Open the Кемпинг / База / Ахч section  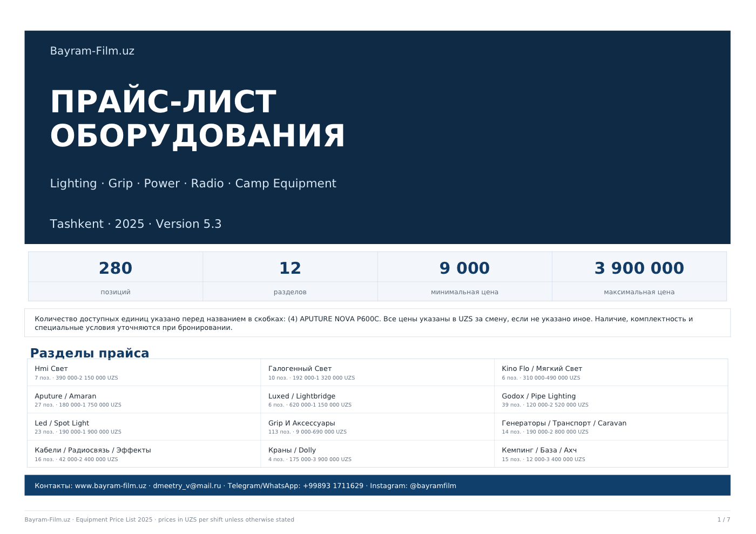[x=611, y=454]
